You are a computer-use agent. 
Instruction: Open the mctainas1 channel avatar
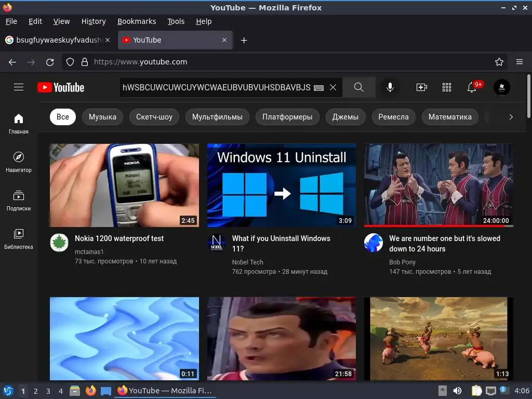pyautogui.click(x=59, y=243)
